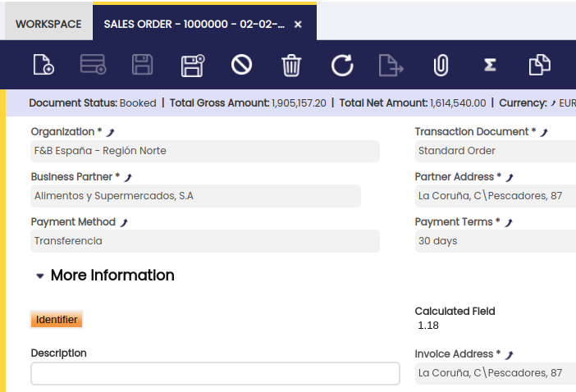The height and width of the screenshot is (392, 576).
Task: Refresh the sales order record
Action: tap(341, 65)
